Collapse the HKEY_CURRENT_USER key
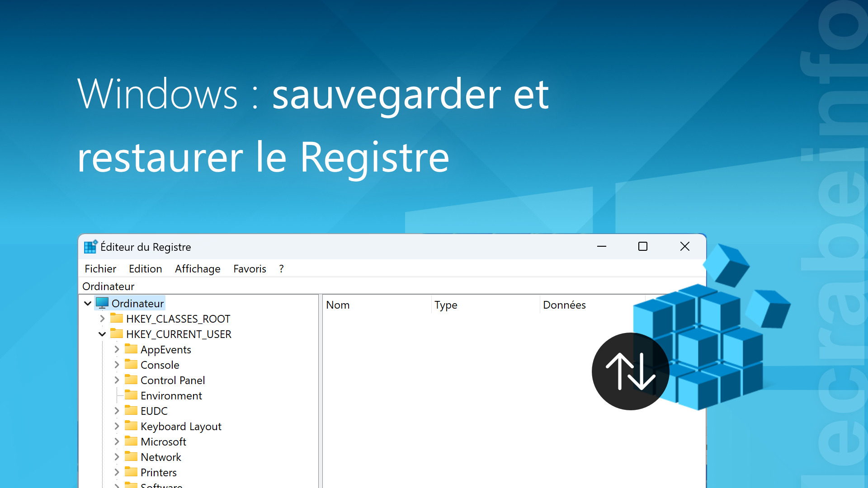The image size is (868, 488). pos(102,334)
